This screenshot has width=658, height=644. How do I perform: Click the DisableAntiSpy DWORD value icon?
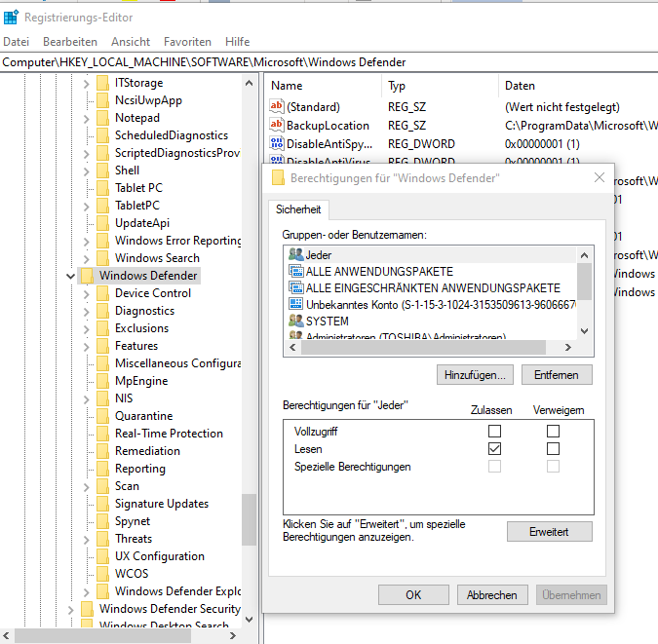point(276,143)
